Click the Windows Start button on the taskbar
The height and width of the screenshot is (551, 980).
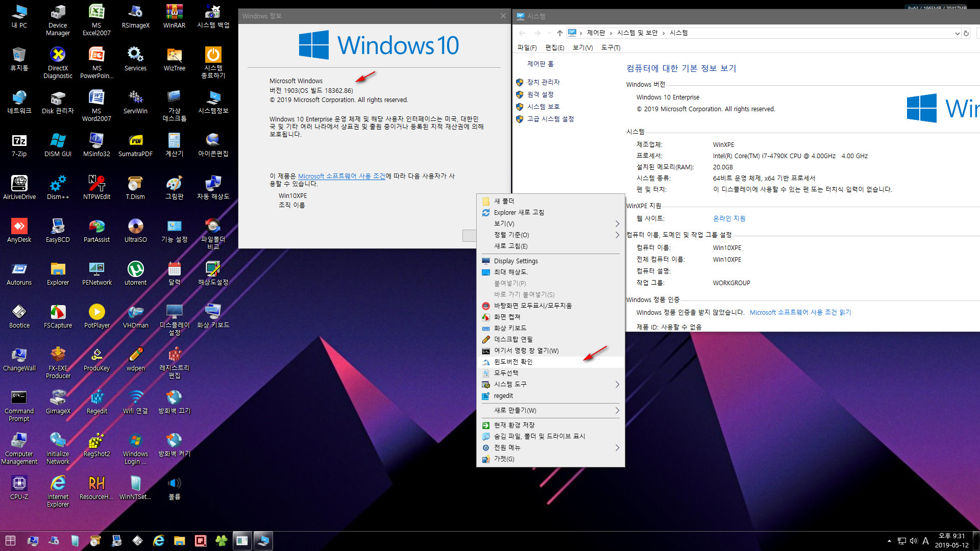pos(10,541)
